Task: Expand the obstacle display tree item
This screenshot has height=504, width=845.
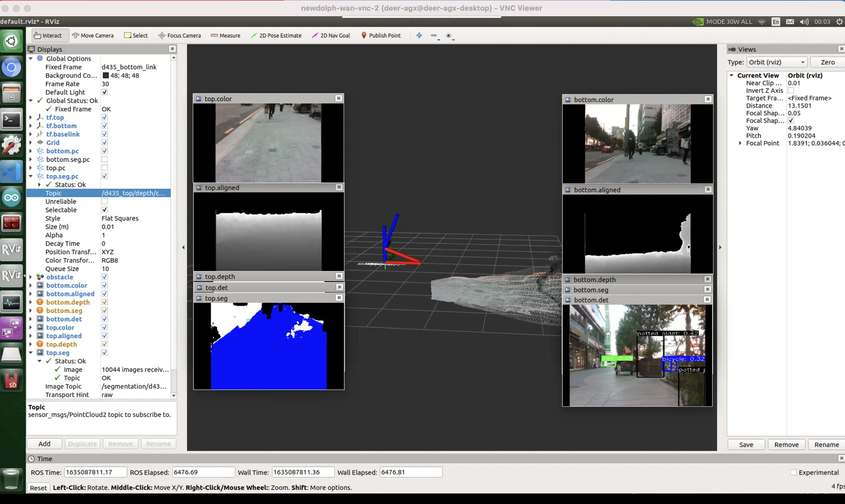Action: [x=31, y=277]
